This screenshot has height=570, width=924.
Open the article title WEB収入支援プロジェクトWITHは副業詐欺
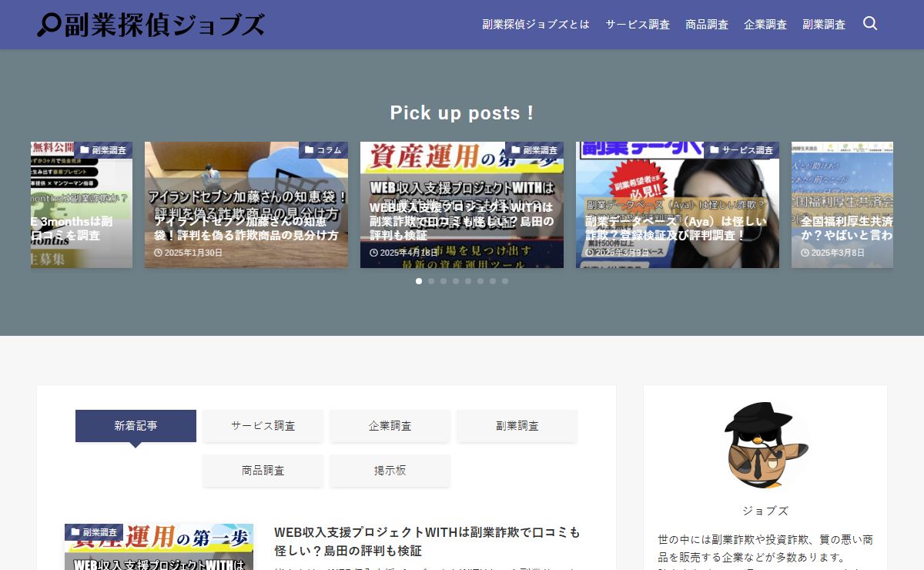(x=427, y=541)
